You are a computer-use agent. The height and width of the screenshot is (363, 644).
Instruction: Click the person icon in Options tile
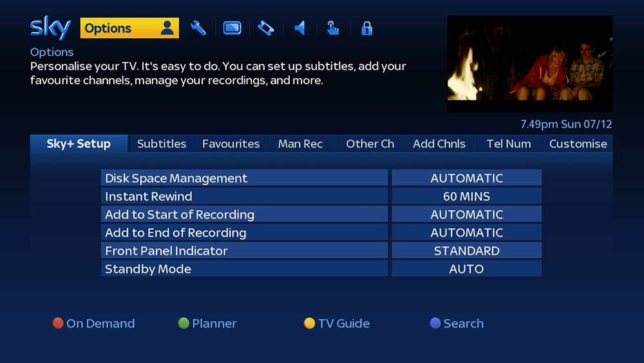167,28
